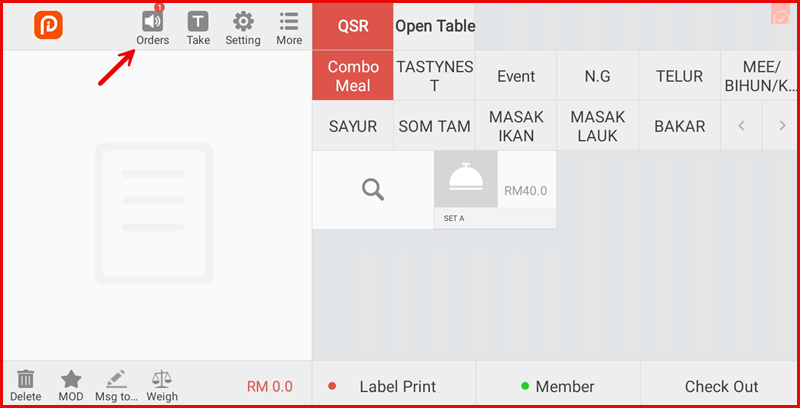This screenshot has width=800, height=408.
Task: Go to previous category page arrow
Action: click(x=741, y=125)
